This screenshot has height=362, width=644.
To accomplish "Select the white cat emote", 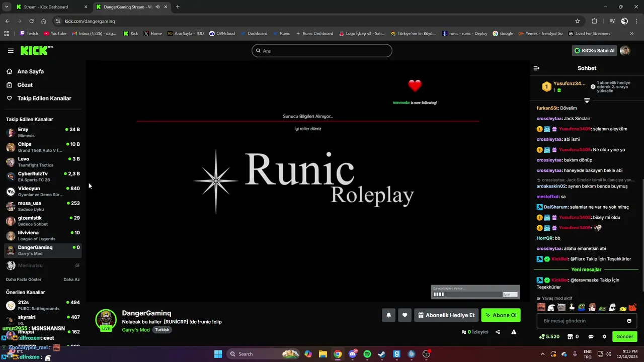I will 561,307.
